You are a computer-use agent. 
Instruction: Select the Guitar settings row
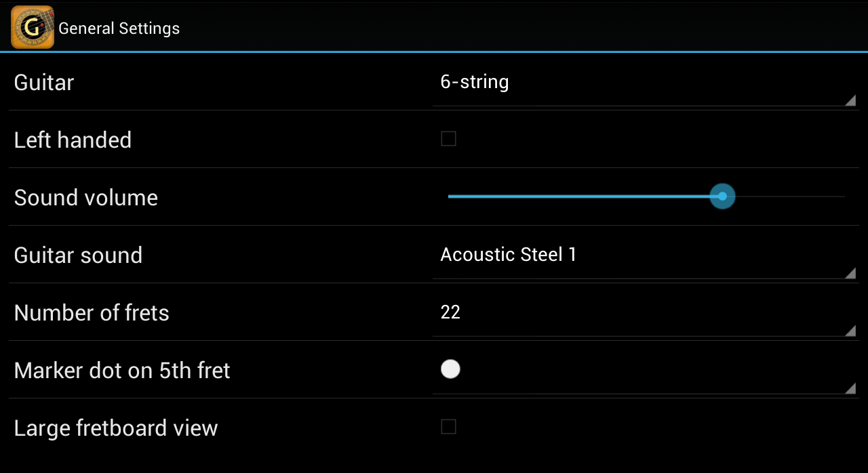[x=217, y=82]
